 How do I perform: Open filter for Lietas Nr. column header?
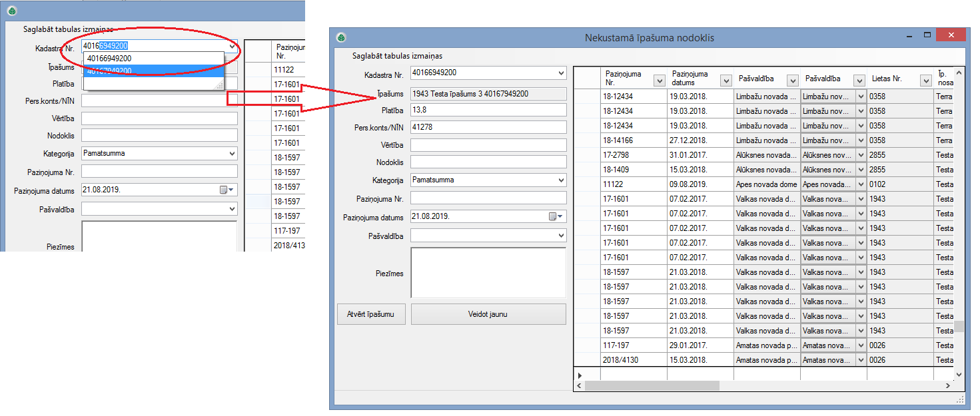pyautogui.click(x=926, y=81)
